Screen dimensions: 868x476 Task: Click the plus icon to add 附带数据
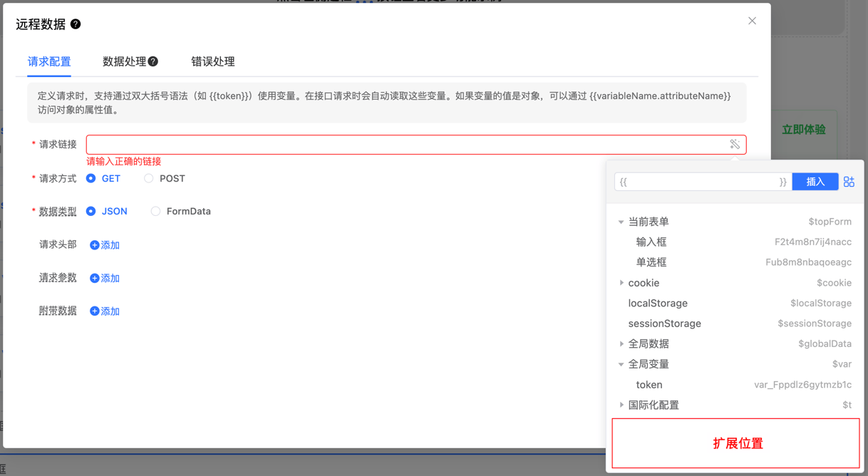(x=95, y=311)
